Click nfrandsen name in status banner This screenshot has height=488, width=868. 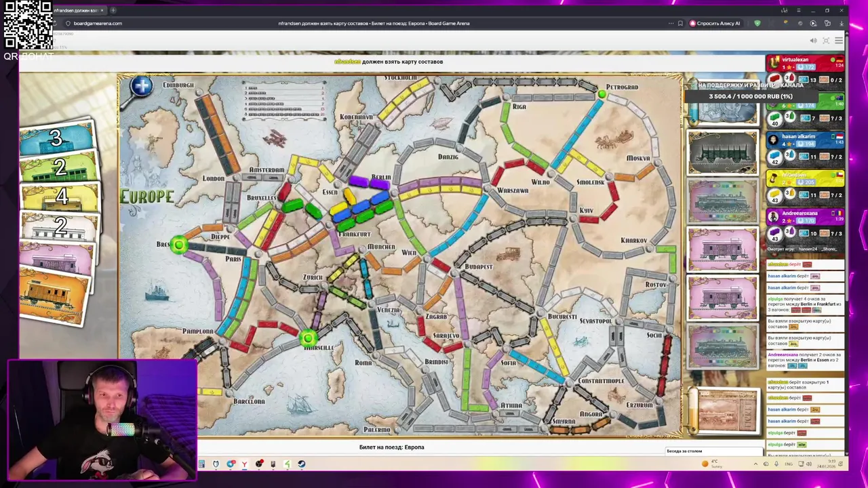pyautogui.click(x=347, y=62)
